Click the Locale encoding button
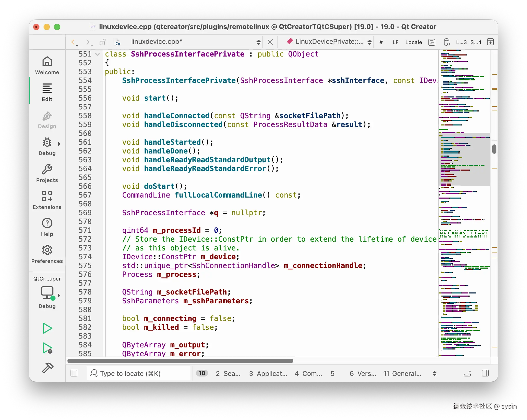 [413, 42]
